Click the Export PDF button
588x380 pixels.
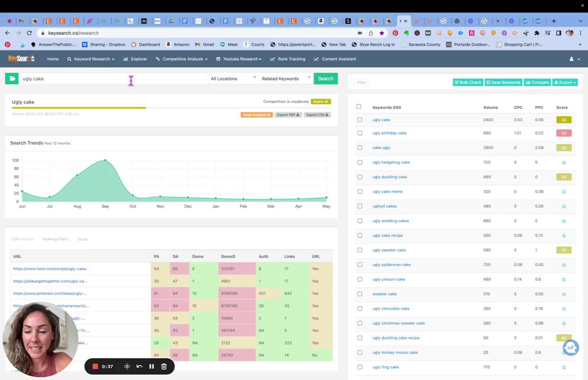[x=288, y=115]
